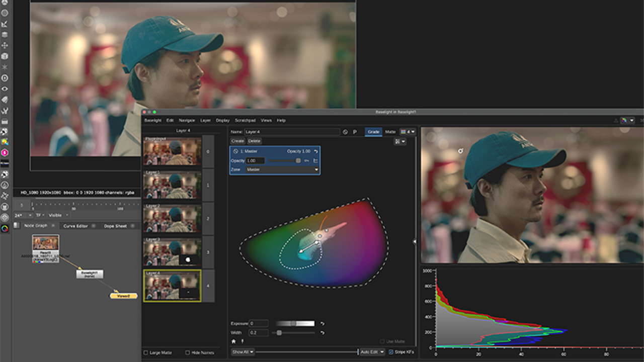Open the Scratchpad menu

246,120
